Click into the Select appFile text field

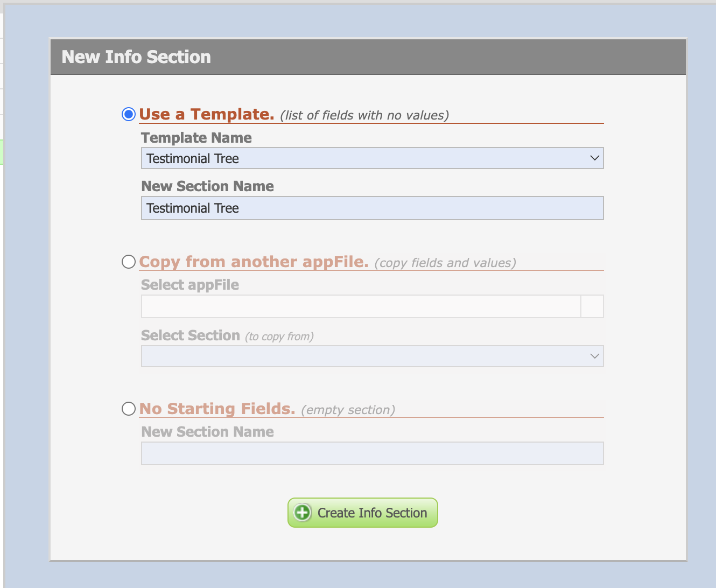click(361, 306)
